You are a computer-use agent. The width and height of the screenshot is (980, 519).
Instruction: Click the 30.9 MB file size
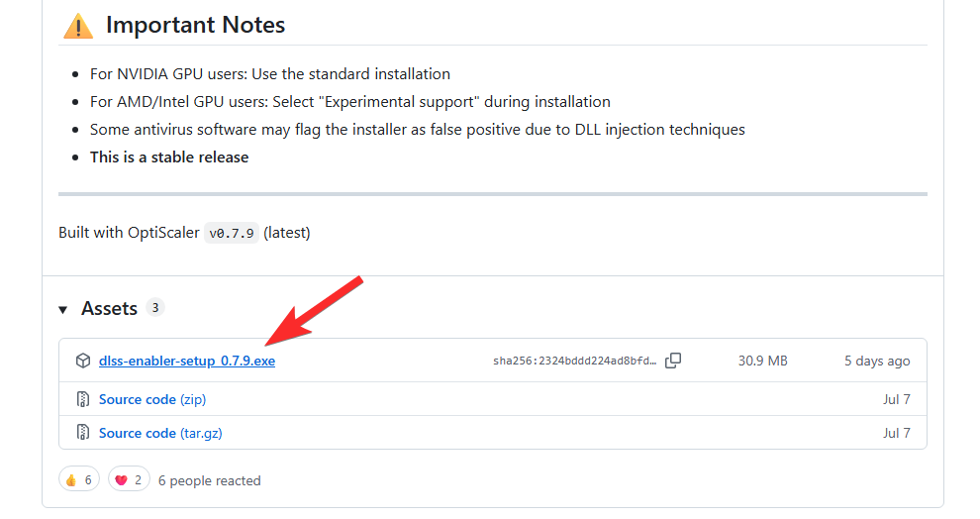coord(763,362)
